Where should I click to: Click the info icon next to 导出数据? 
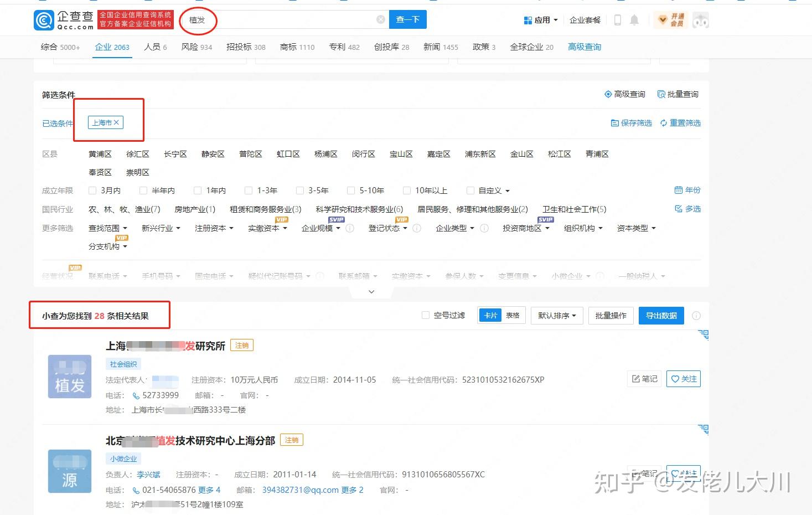696,316
